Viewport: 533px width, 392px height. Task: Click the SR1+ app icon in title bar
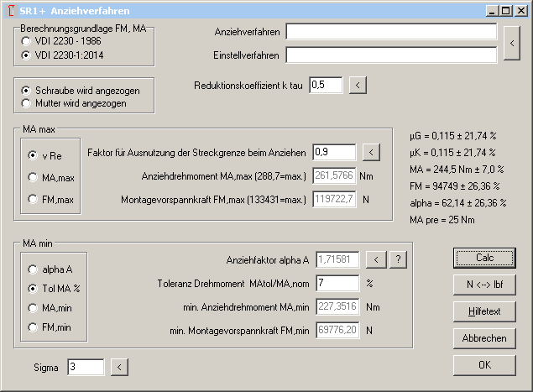tap(10, 10)
